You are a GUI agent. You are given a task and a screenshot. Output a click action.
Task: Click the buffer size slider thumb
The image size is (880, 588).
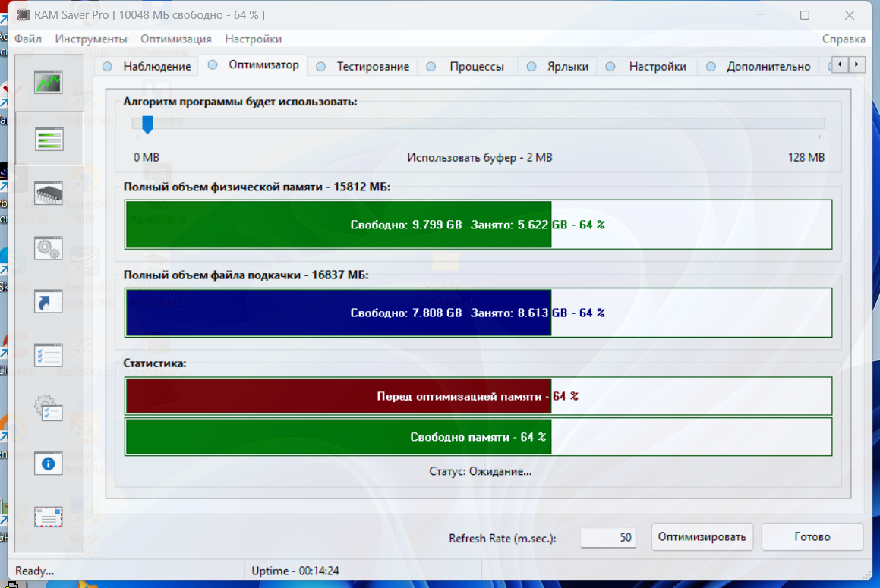(147, 124)
